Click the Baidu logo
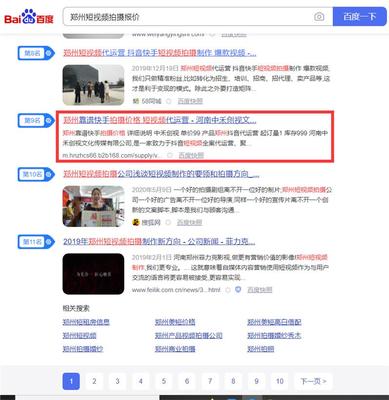Screen dimensions: 389x400 click(x=29, y=17)
